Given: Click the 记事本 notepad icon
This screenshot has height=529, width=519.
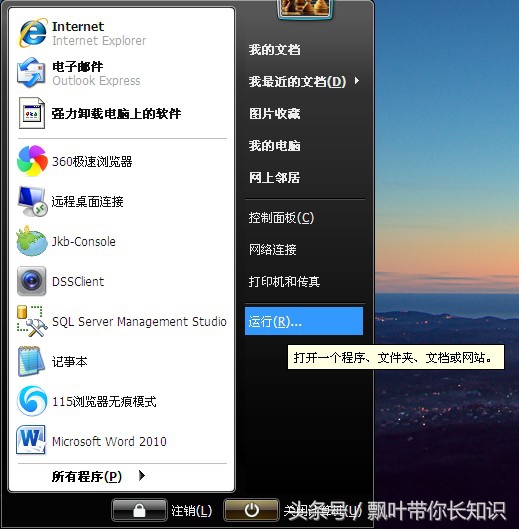Looking at the screenshot, I should coord(31,361).
